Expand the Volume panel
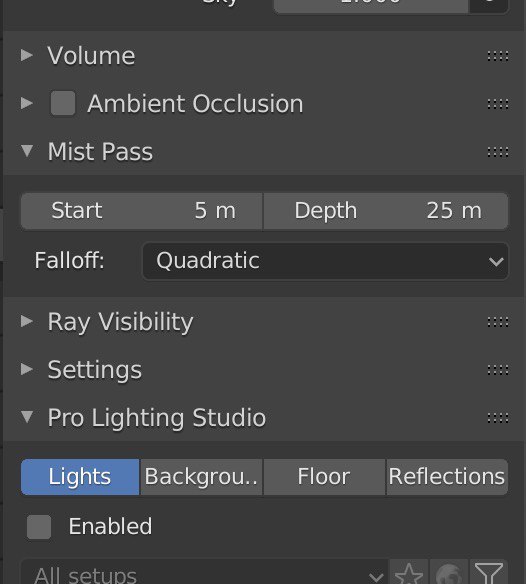This screenshot has height=584, width=526. click(27, 55)
